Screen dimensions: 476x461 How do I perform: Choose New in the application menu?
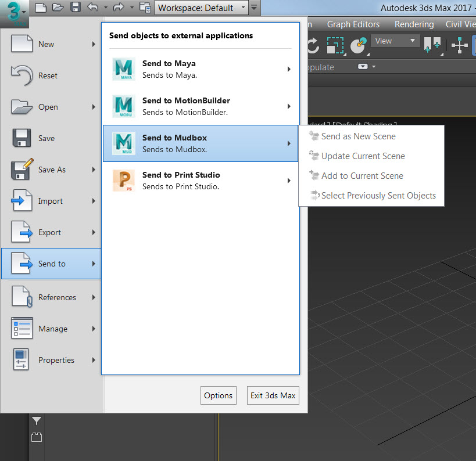pyautogui.click(x=52, y=44)
